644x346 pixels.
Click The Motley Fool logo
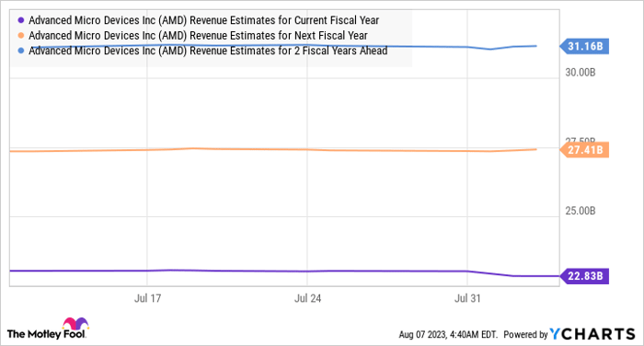point(48,329)
